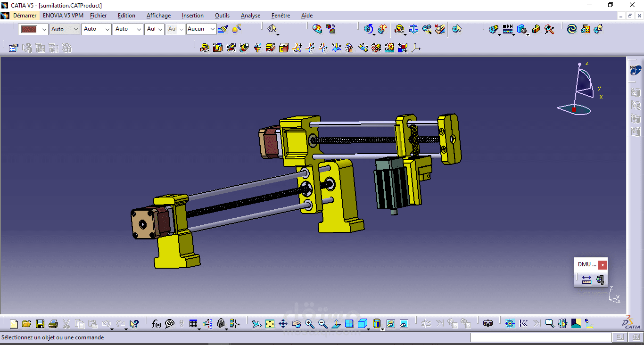
Task: Open the Affichage menu
Action: click(159, 16)
